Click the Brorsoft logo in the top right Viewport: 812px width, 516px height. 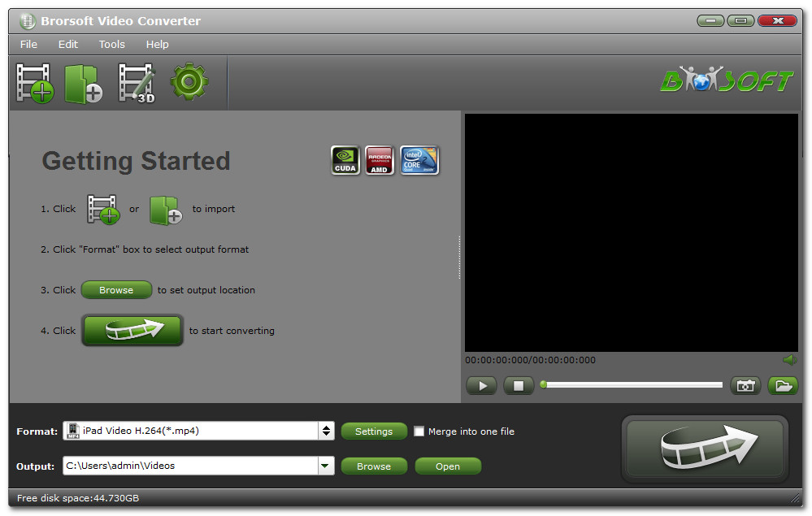[727, 79]
